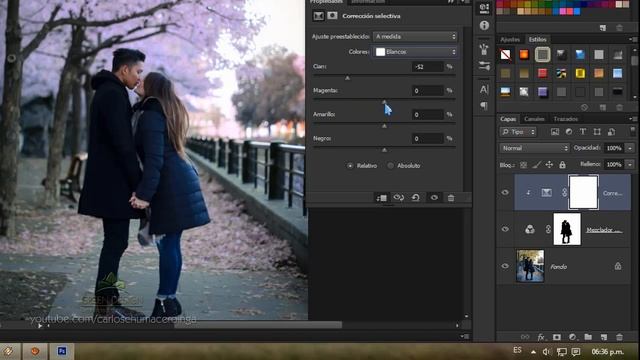Click the selective color adjustment icon in Properties

(x=318, y=16)
